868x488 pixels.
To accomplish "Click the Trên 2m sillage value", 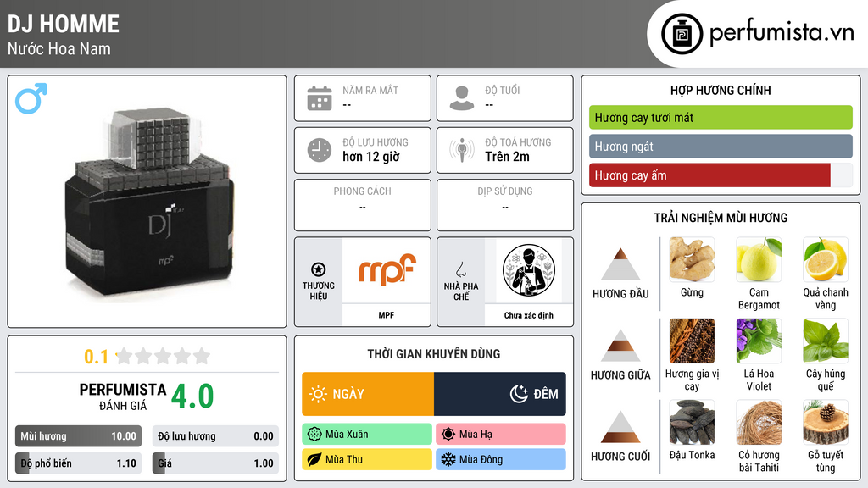I will coord(507,157).
